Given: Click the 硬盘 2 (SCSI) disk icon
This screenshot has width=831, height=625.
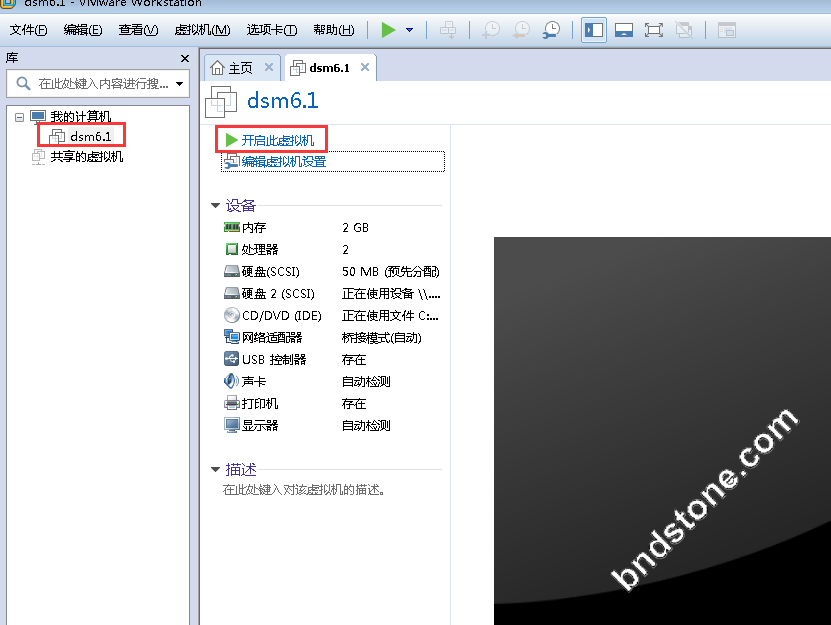Looking at the screenshot, I should [232, 293].
